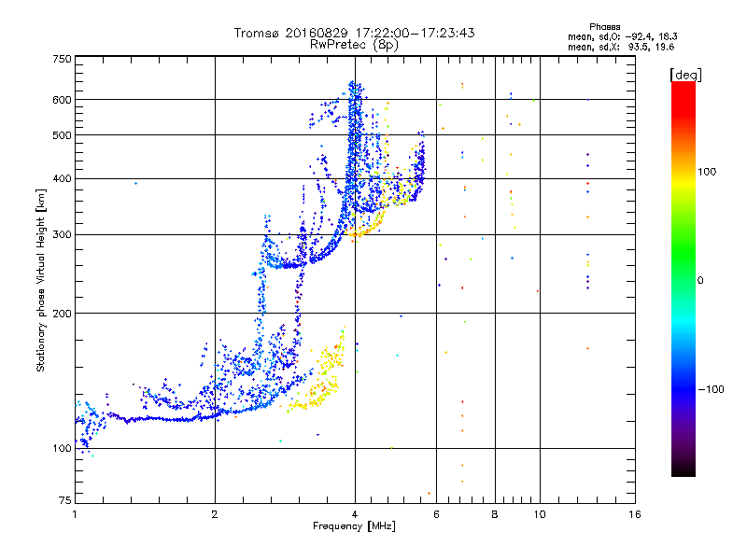Click the 'Frequency [MHz]' axis title

[354, 526]
